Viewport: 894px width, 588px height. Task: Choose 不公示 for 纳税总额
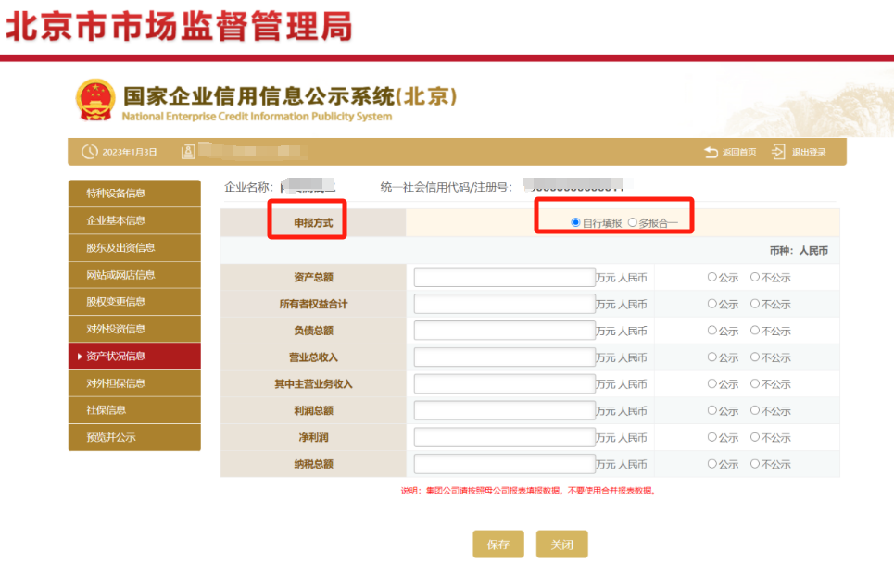(x=755, y=464)
